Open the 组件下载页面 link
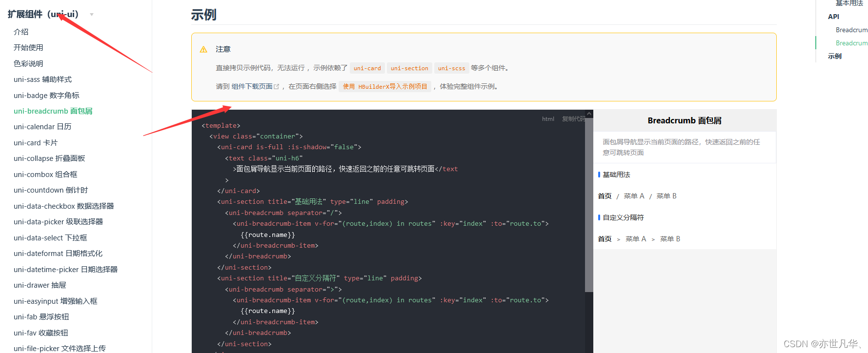This screenshot has height=353, width=868. click(x=252, y=86)
